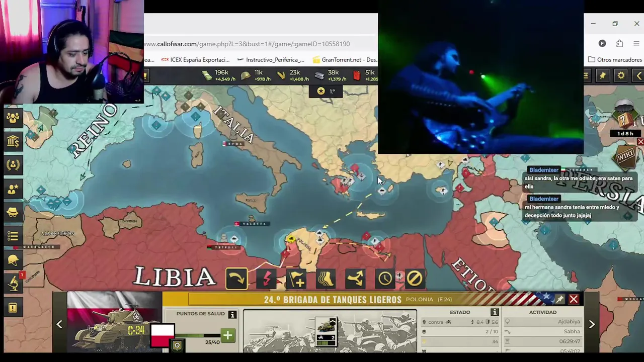Click the unit rank badge below portrait
The width and height of the screenshot is (644, 362).
click(177, 345)
